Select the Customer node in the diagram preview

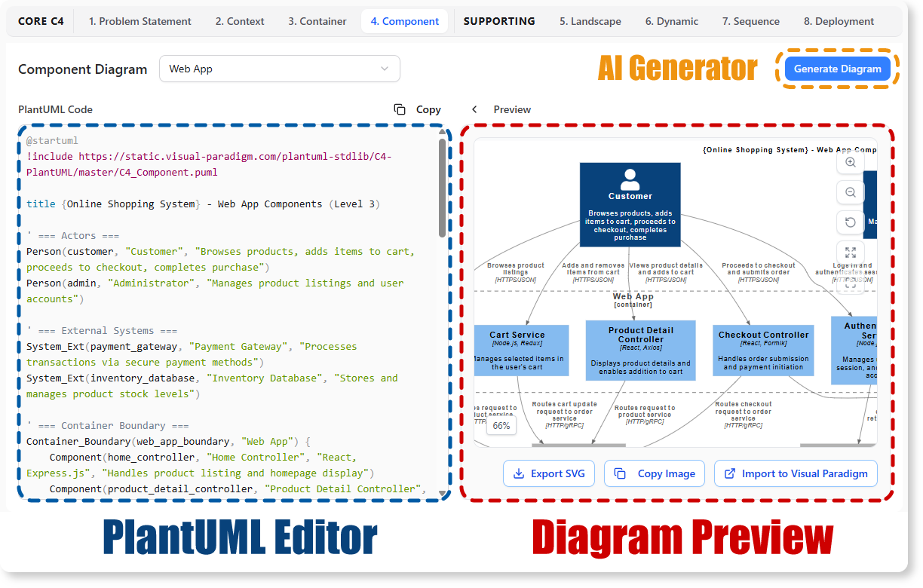pyautogui.click(x=630, y=204)
